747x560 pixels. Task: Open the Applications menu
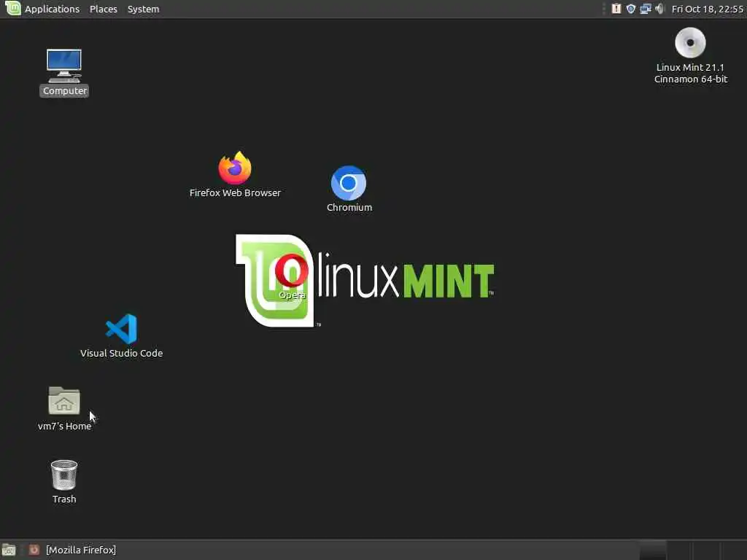52,9
